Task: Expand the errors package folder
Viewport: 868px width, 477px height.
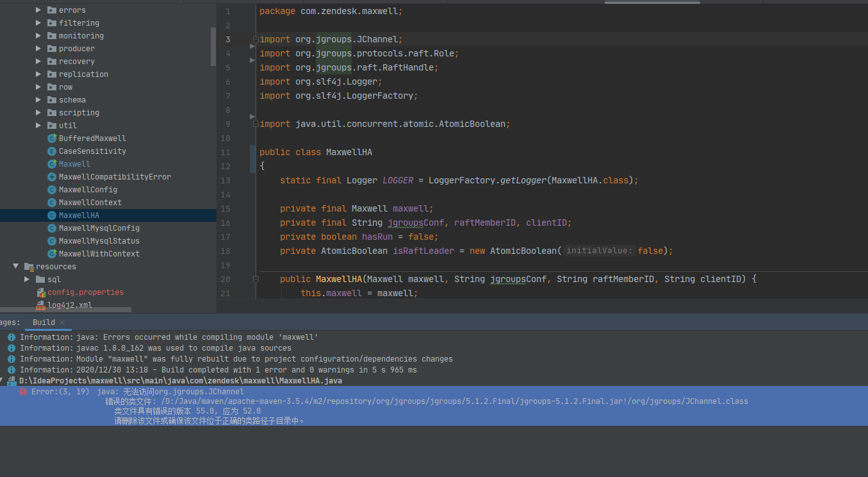Action: [x=38, y=10]
